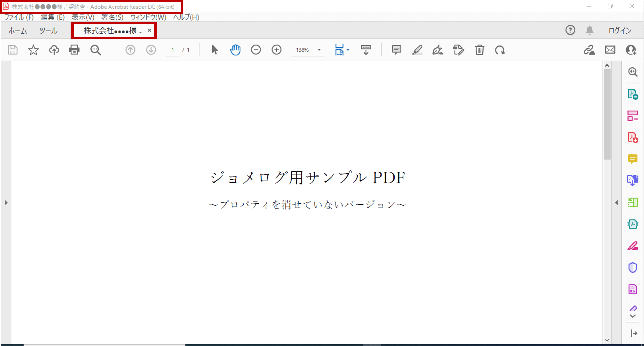644x346 pixels.
Task: Open the 署名(S) menu
Action: pos(113,17)
